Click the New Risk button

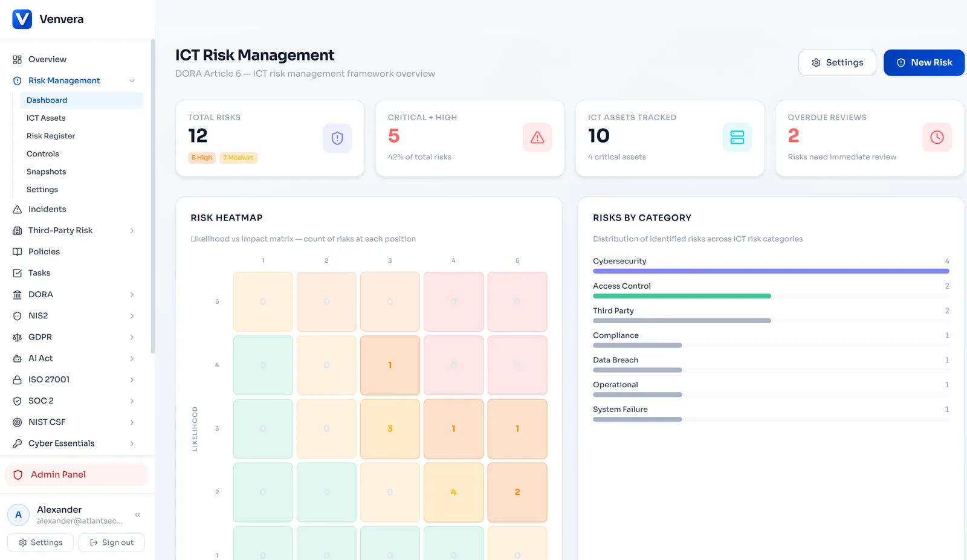coord(923,63)
